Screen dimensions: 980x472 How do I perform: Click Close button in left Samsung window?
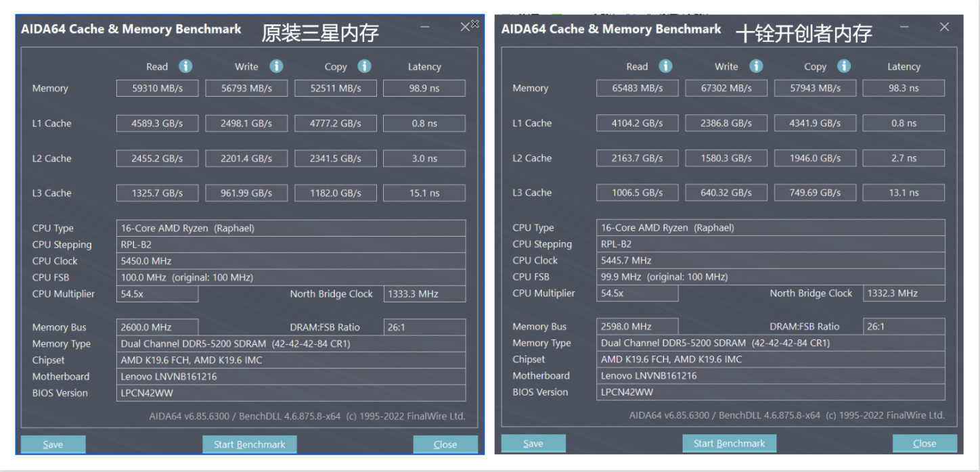coord(445,444)
